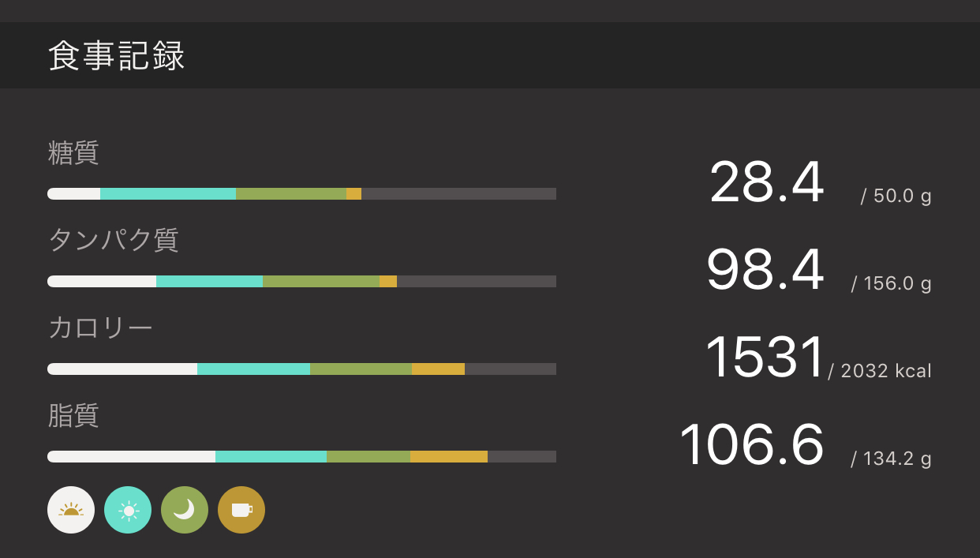
Task: Click teal lunch segment of 糖質 bar
Action: click(x=167, y=194)
